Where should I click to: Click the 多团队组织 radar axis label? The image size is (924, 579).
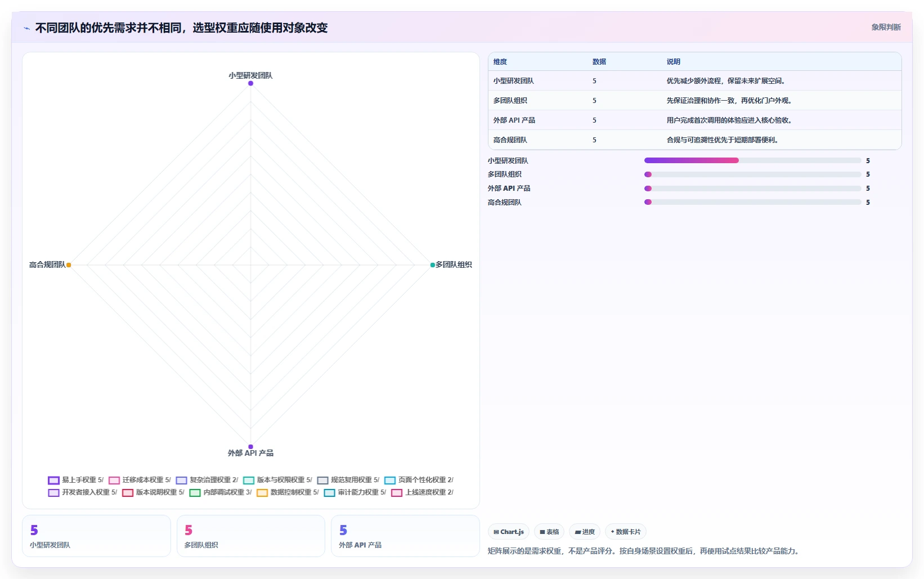454,264
